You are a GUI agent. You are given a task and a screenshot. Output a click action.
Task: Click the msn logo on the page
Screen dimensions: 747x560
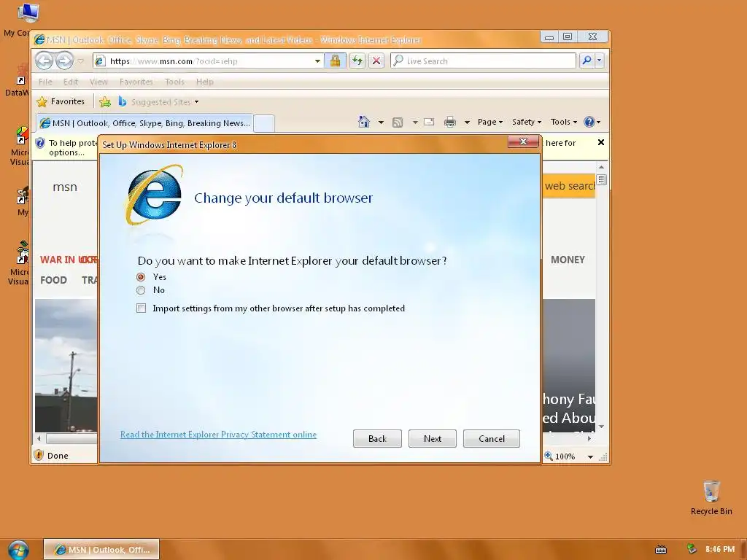65,187
